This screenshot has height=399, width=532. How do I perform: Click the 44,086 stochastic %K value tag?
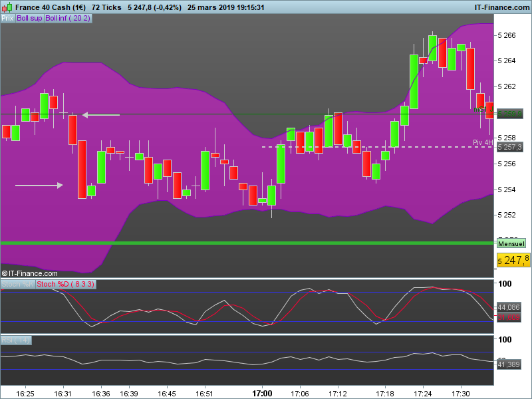coord(509,307)
